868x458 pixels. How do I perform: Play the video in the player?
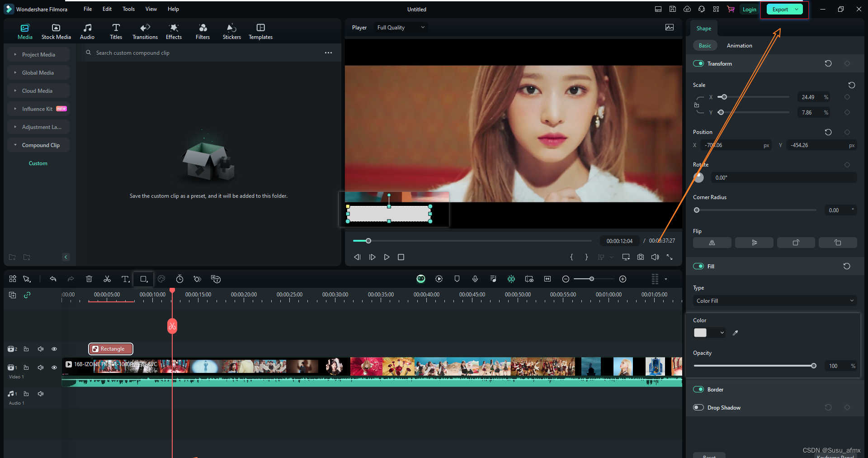point(387,257)
